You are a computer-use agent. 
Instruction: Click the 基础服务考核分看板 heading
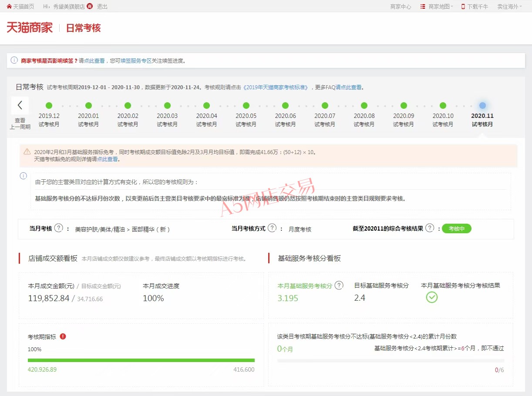tap(309, 258)
